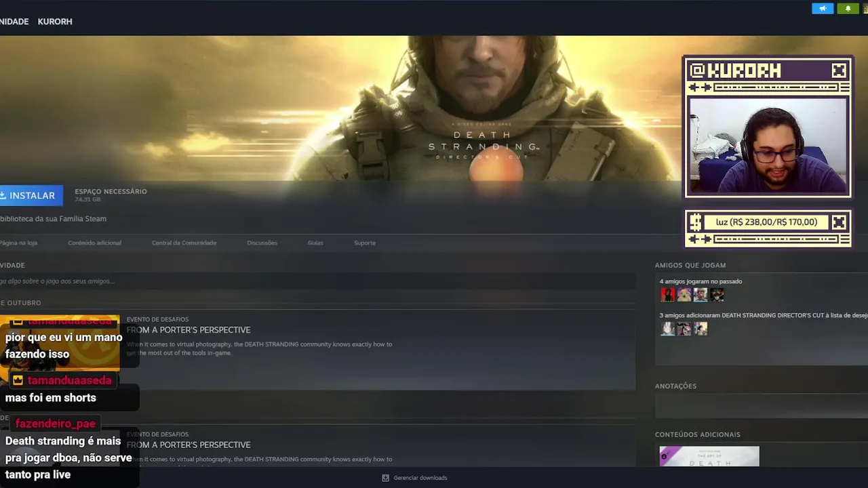The height and width of the screenshot is (488, 868).
Task: Click the INSTALAR button
Action: [x=30, y=195]
